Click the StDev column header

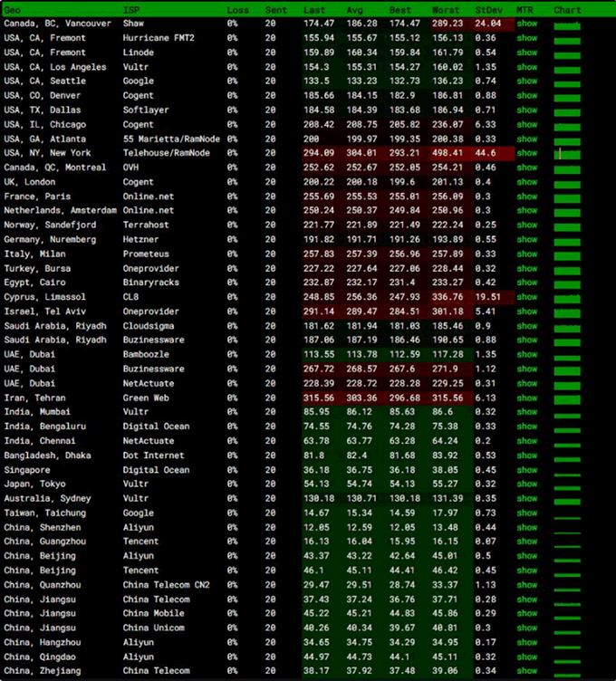pos(488,10)
